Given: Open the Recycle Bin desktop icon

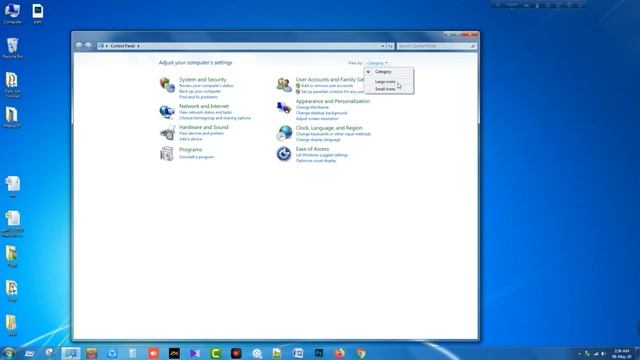Looking at the screenshot, I should (x=12, y=48).
